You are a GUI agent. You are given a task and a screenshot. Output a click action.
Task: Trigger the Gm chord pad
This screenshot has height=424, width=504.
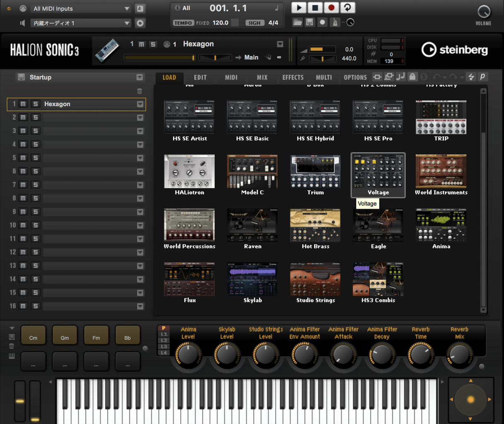[x=65, y=335]
